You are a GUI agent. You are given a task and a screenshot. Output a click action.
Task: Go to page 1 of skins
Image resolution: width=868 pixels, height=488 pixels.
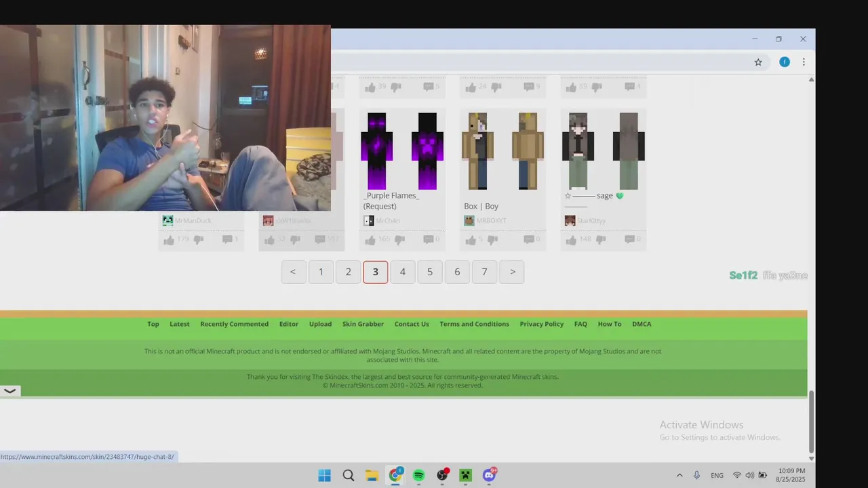(321, 272)
